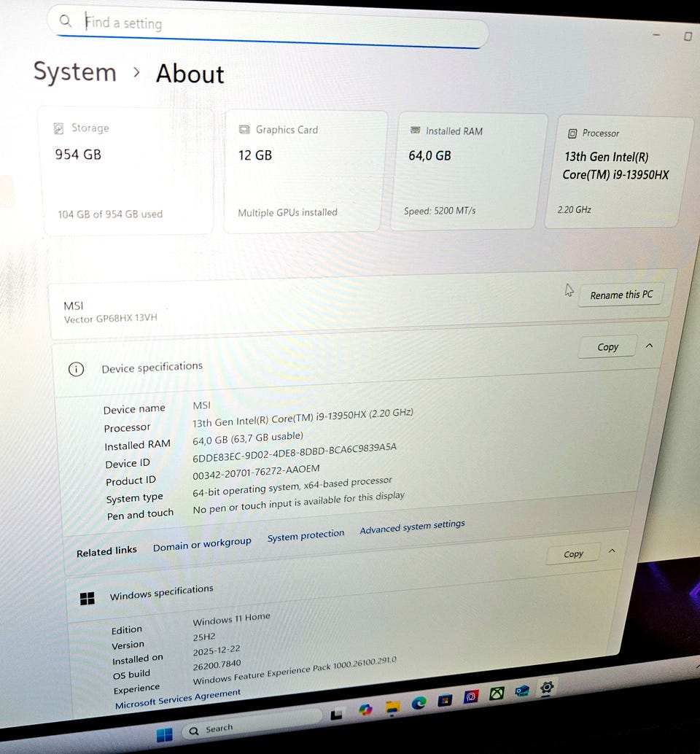Collapse the Device specifications section
This screenshot has height=754, width=700.
(x=649, y=346)
